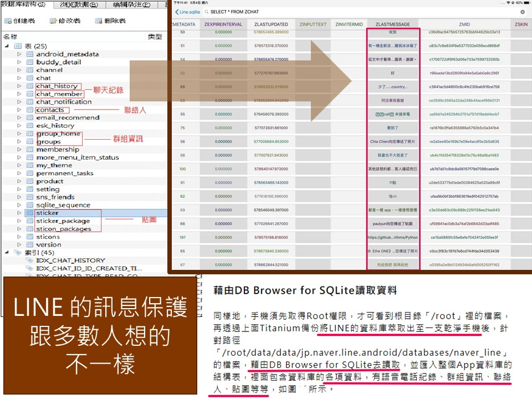Collapse the 索引 (45) indexes node
532x399 pixels.
(x=7, y=253)
